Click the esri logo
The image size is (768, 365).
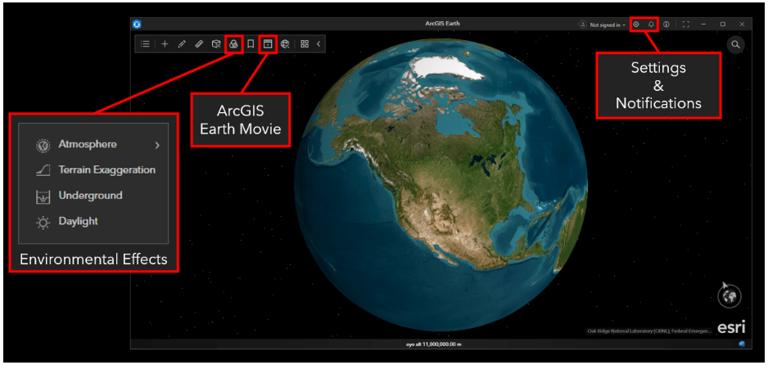(x=731, y=327)
